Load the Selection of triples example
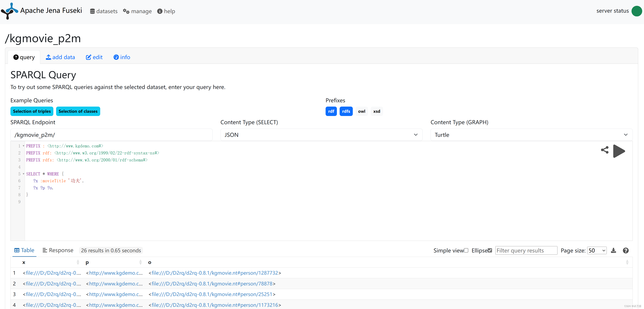Image resolution: width=644 pixels, height=309 pixels. 32,111
